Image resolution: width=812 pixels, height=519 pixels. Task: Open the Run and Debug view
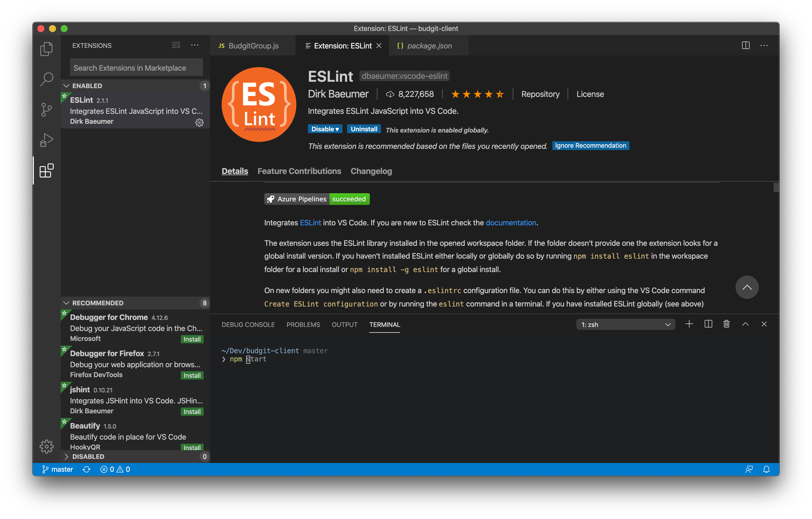click(47, 140)
